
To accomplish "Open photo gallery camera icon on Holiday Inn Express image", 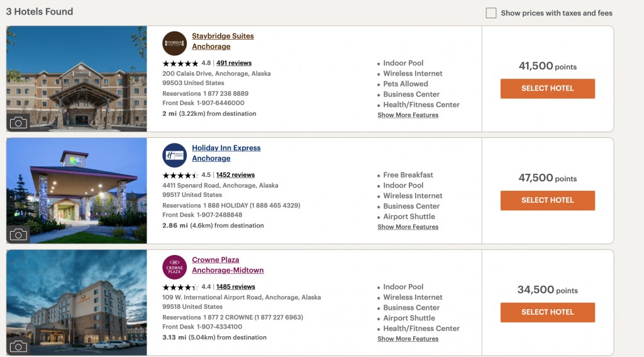I will pos(18,234).
